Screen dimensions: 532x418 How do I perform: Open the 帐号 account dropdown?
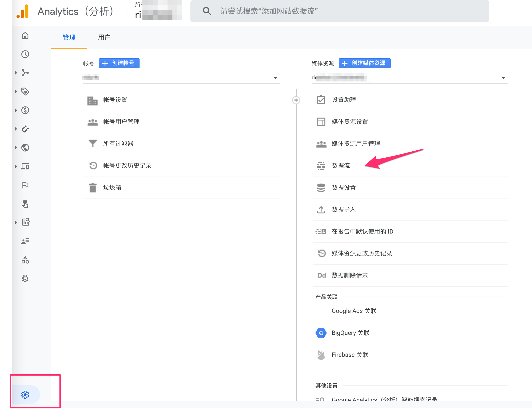pos(181,78)
